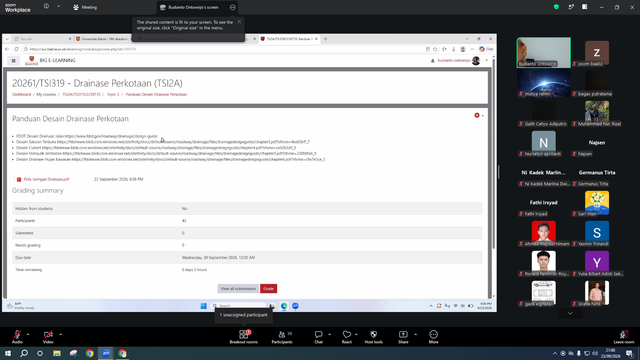Expand share options arrow beside Share
The width and height of the screenshot is (640, 360).
pos(416,334)
